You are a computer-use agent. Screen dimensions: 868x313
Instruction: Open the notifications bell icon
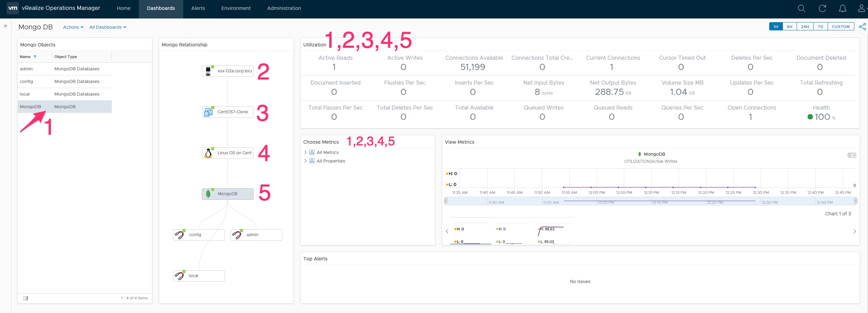[x=843, y=8]
